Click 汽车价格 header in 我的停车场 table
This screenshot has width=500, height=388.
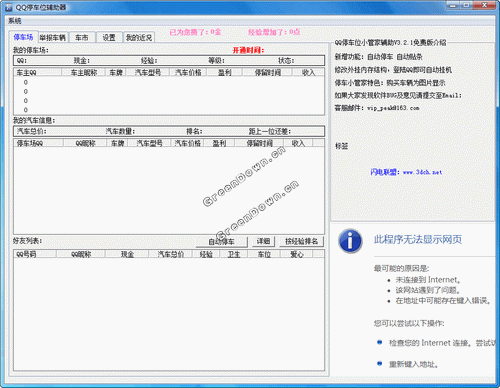coord(188,72)
